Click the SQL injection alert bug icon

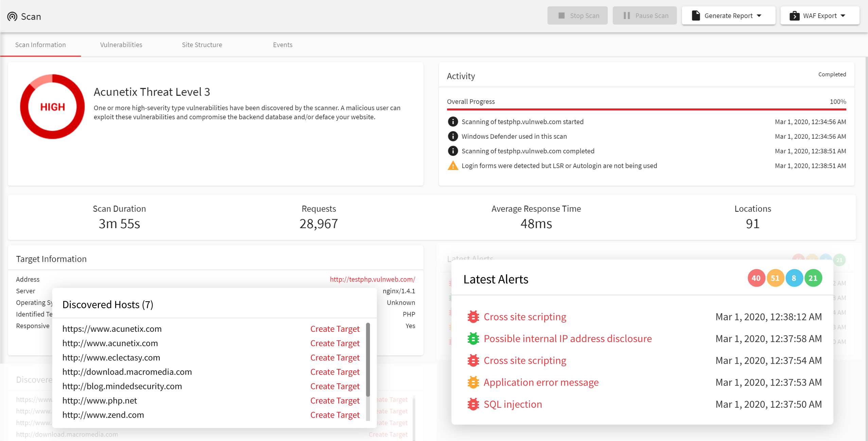(472, 404)
